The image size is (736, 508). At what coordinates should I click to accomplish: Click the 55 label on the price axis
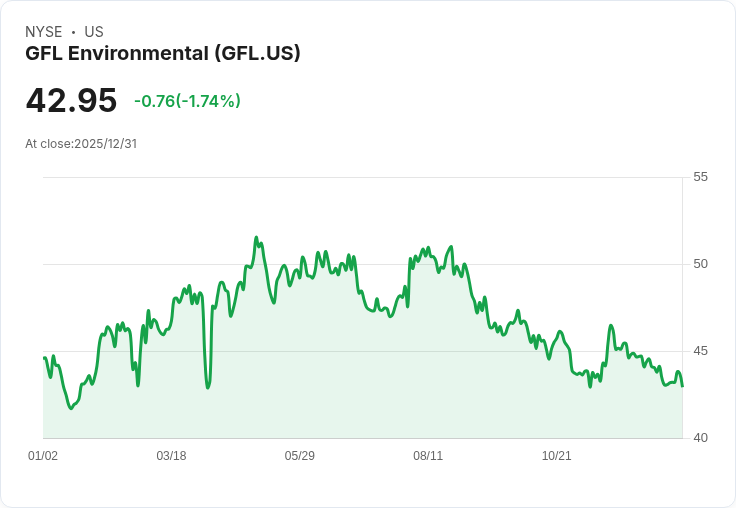coord(700,177)
